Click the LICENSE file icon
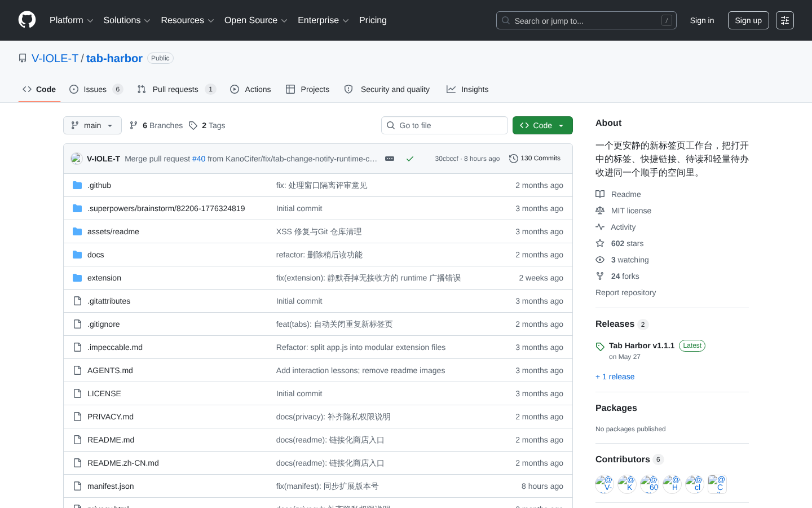Screen dimensions: 812x508 coord(77,393)
